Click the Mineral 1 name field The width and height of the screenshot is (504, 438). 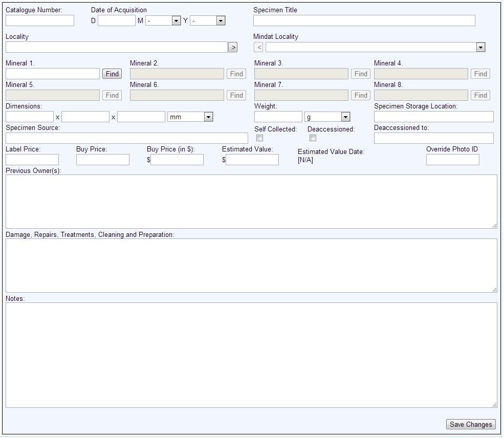[x=53, y=74]
